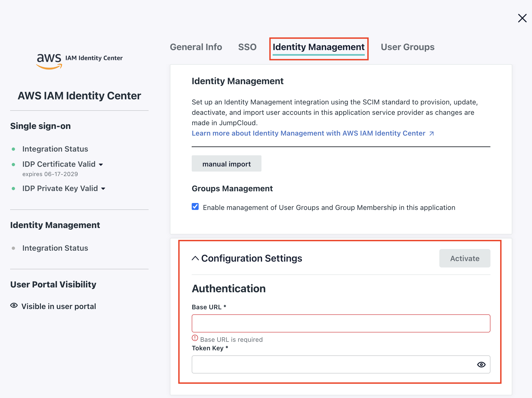The height and width of the screenshot is (398, 532).
Task: Click the Activate button
Action: coord(464,258)
